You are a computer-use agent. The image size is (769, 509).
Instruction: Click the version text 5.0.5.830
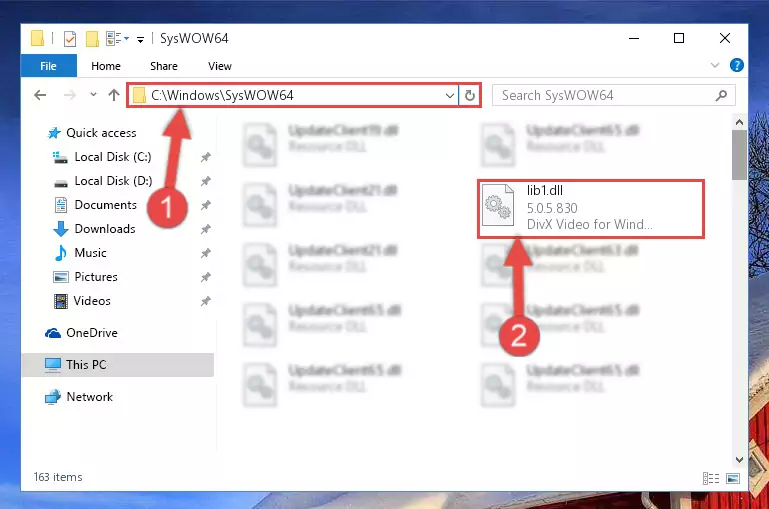[x=552, y=208]
